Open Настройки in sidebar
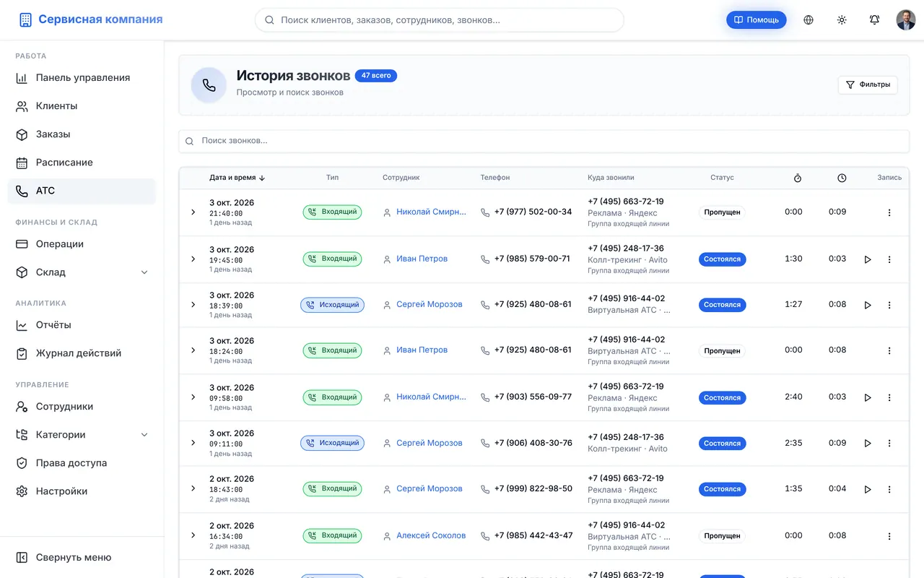924x578 pixels. point(82,491)
